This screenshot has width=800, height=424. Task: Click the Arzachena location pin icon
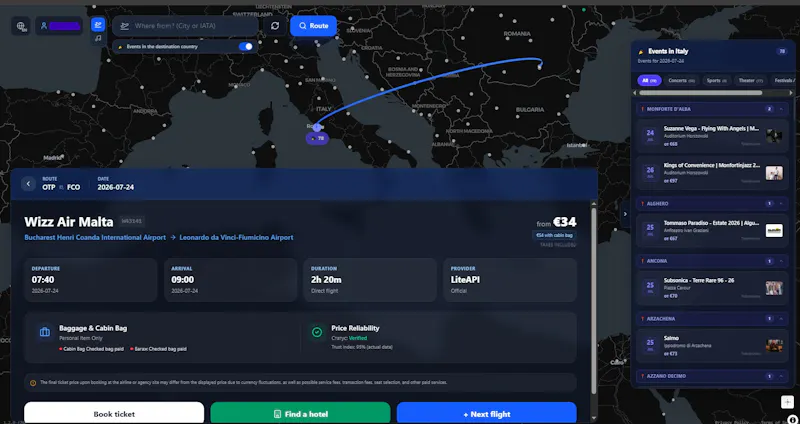(642, 318)
